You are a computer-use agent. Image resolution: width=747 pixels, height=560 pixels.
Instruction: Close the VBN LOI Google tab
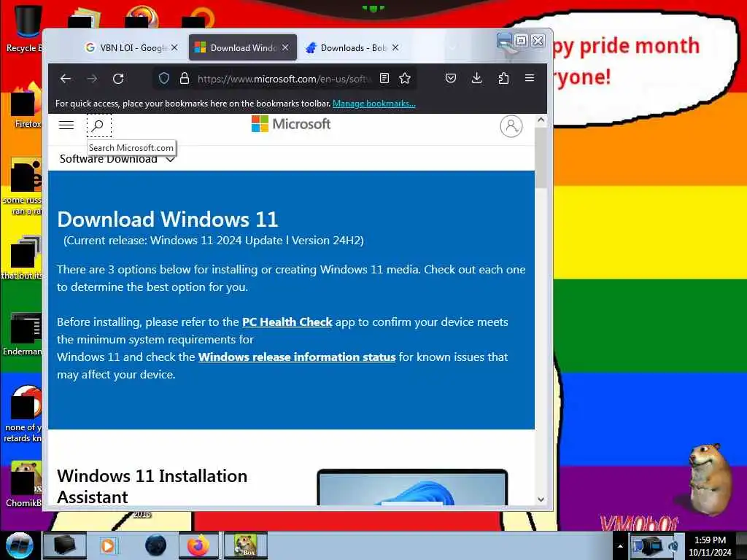174,47
